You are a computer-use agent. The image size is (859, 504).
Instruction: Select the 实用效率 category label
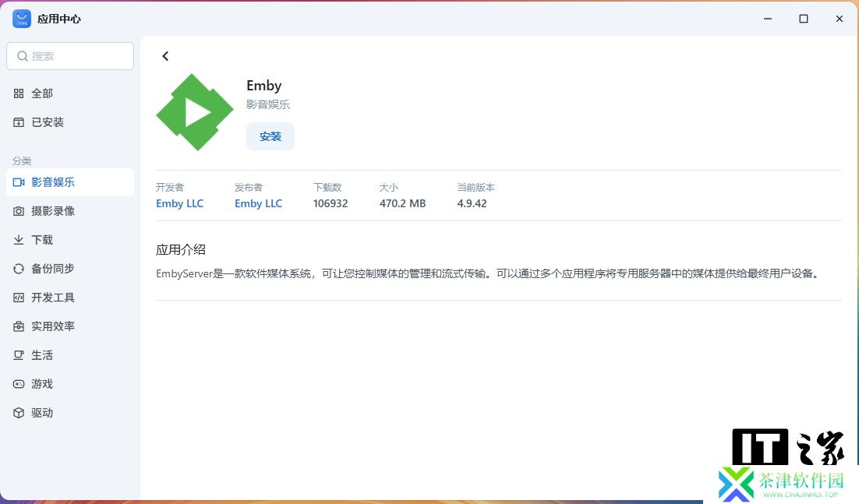[53, 326]
